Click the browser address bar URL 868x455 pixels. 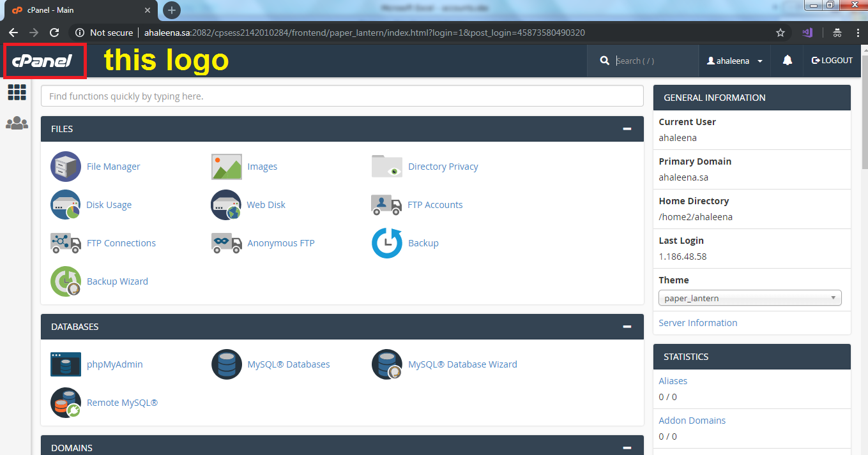365,33
